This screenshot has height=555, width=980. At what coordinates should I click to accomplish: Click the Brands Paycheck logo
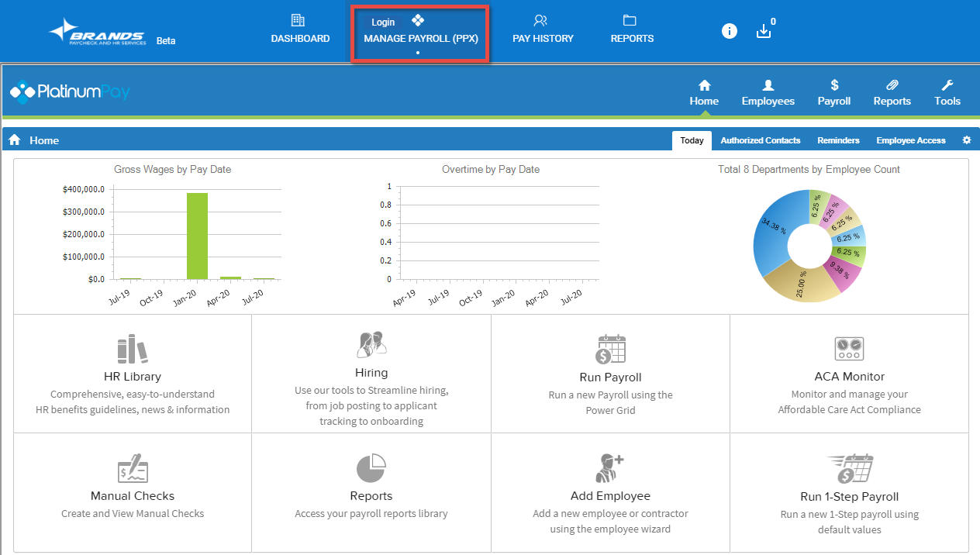point(97,32)
